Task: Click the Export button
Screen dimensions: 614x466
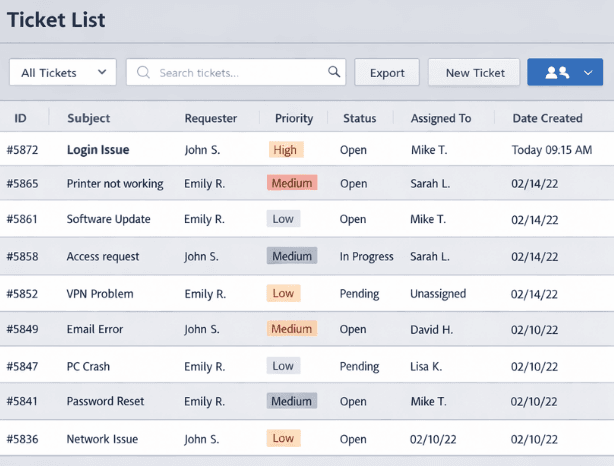Action: (x=387, y=72)
